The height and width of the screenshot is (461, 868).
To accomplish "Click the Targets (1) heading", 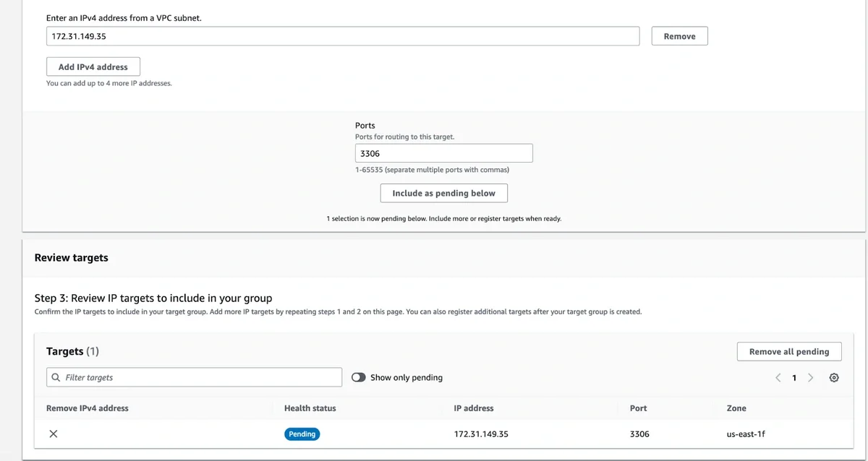I will pos(72,351).
